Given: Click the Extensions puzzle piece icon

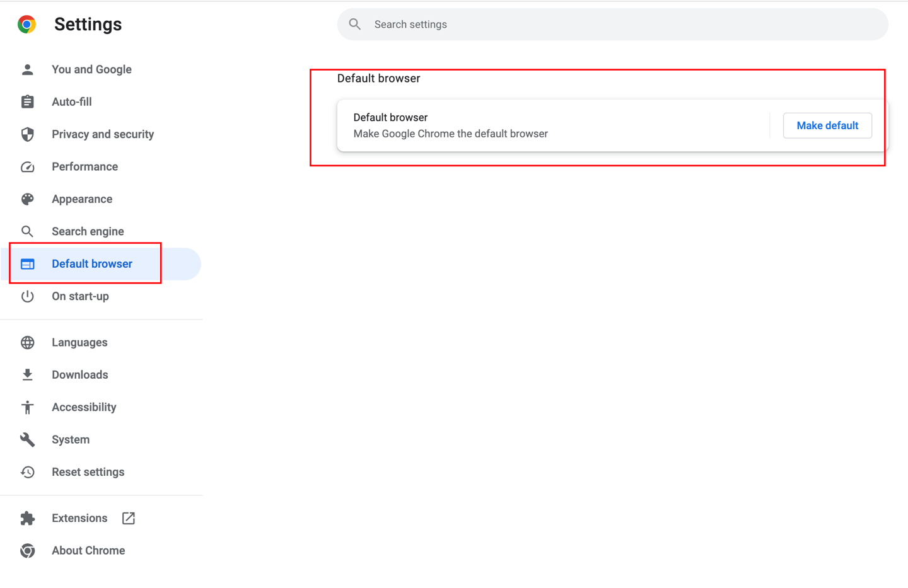Looking at the screenshot, I should tap(27, 518).
